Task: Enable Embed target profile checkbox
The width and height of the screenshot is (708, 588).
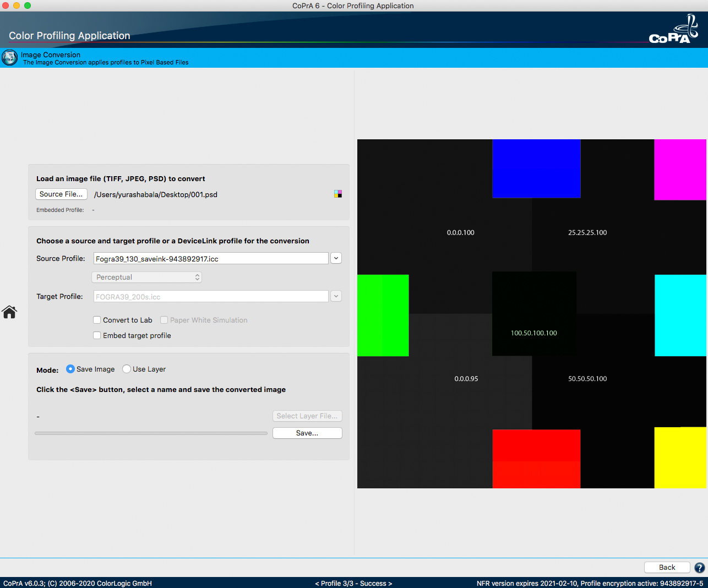Action: point(97,335)
